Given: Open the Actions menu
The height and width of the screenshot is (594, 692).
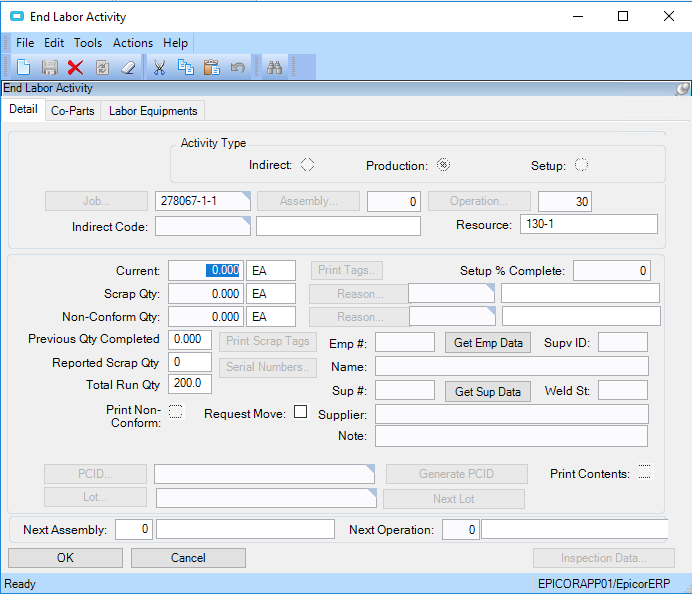Looking at the screenshot, I should click(x=133, y=43).
